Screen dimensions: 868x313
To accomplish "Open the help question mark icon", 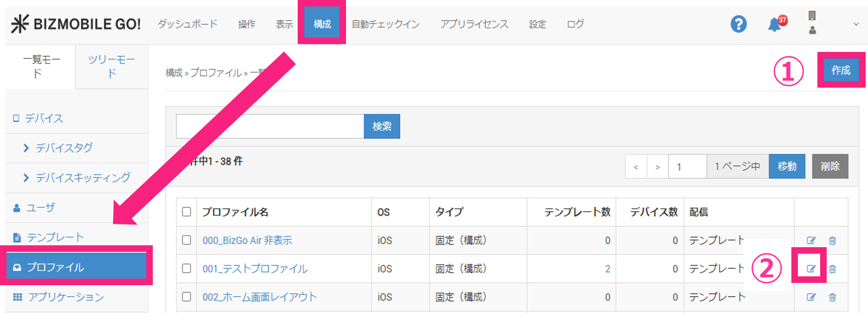I will [738, 24].
